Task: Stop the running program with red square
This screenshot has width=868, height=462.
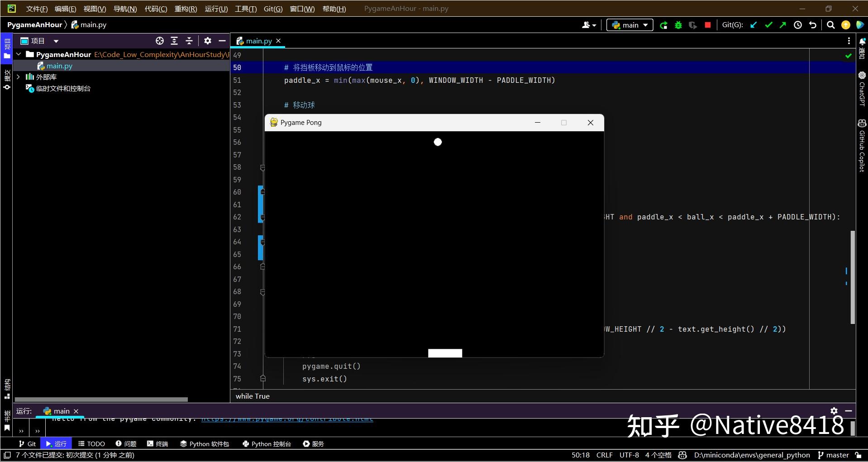Action: click(x=708, y=25)
